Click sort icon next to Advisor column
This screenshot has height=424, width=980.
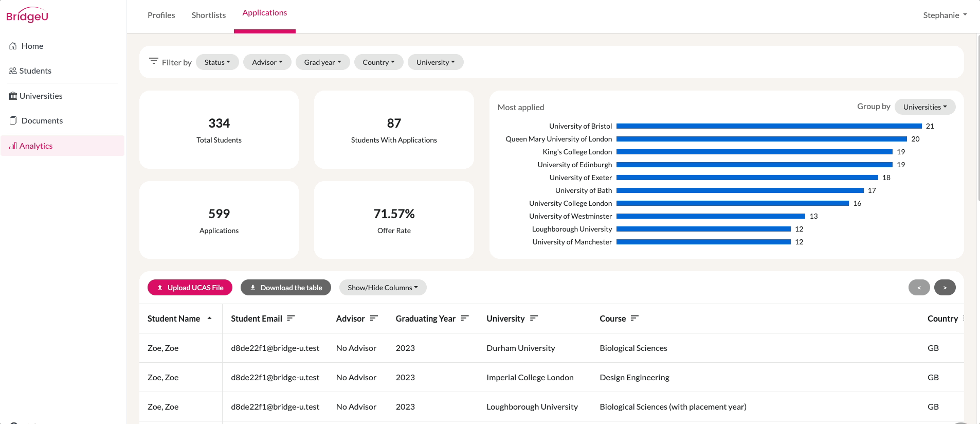pyautogui.click(x=374, y=318)
